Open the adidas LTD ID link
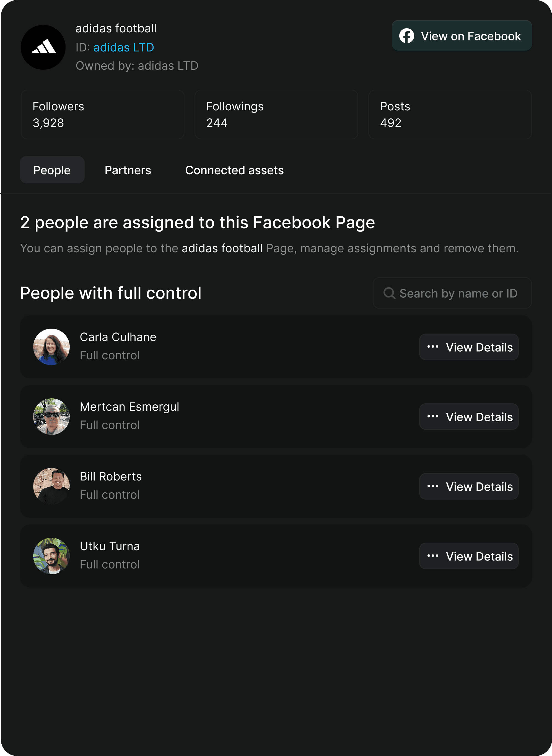 tap(124, 47)
